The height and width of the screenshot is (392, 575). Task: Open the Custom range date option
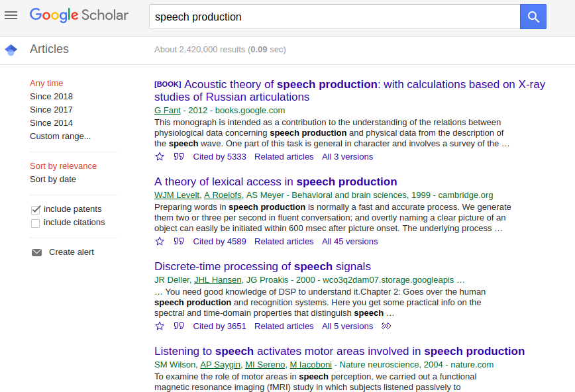pyautogui.click(x=60, y=136)
